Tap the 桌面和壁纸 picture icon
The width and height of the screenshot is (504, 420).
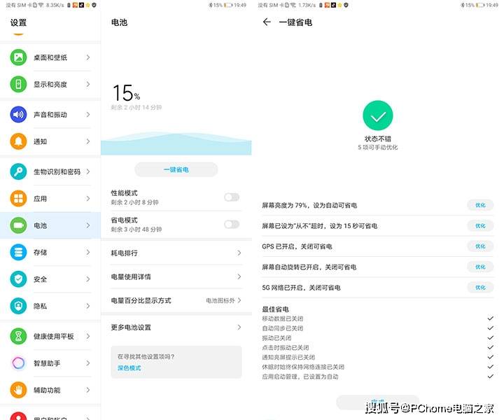[18, 57]
